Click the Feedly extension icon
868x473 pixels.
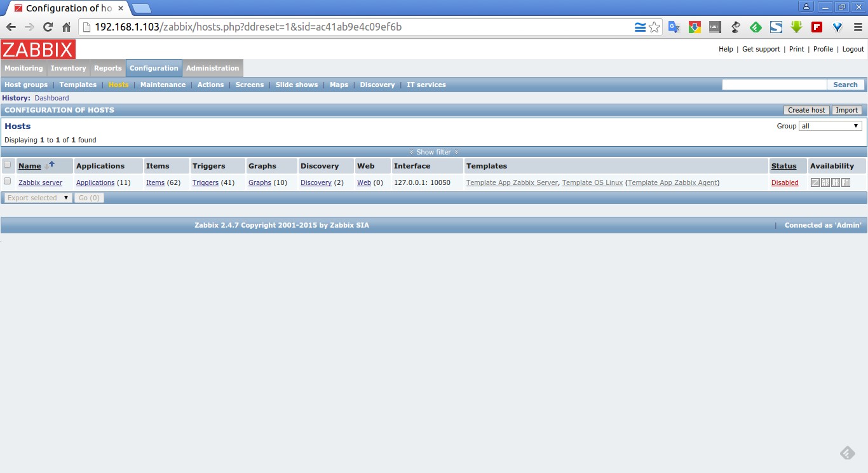pyautogui.click(x=756, y=27)
